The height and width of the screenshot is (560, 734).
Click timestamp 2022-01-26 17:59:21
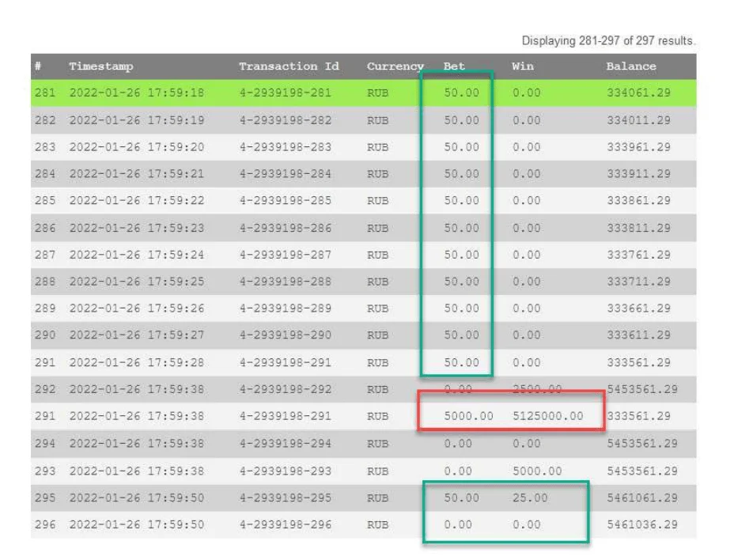pos(136,174)
